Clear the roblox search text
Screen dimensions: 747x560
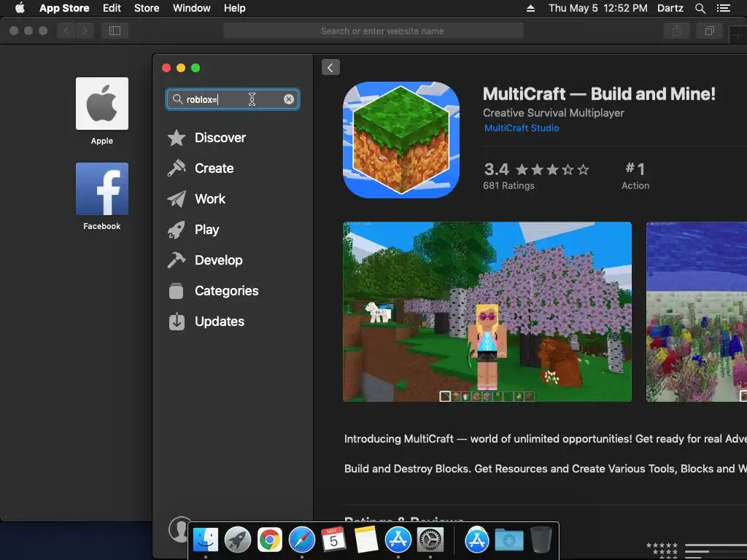[x=289, y=99]
